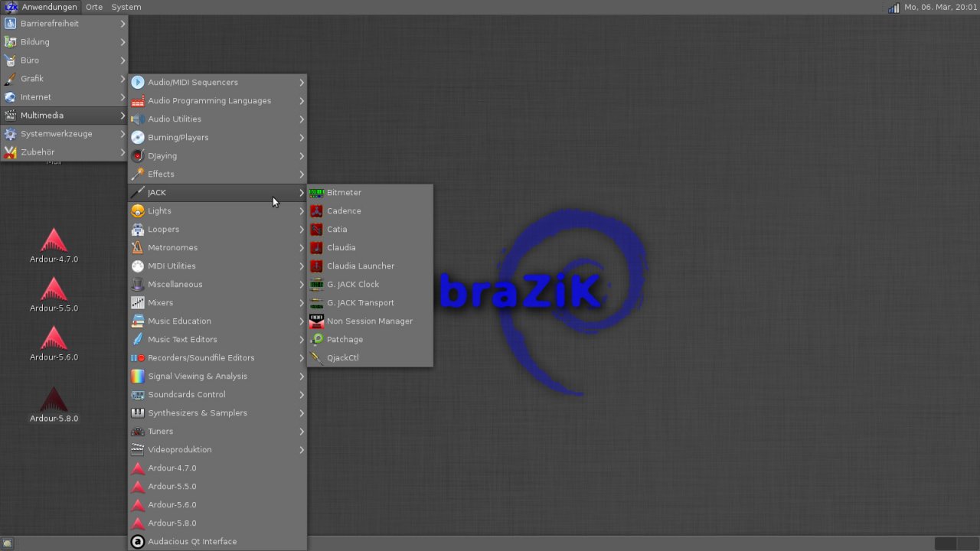The image size is (980, 551).
Task: Expand the MIDI Utilities submenu arrow
Action: [302, 266]
